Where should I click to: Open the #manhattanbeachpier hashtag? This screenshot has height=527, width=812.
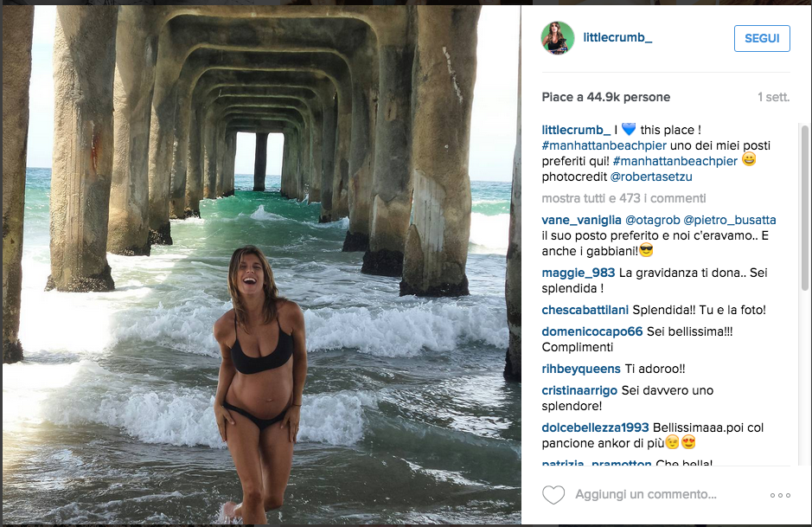[604, 145]
